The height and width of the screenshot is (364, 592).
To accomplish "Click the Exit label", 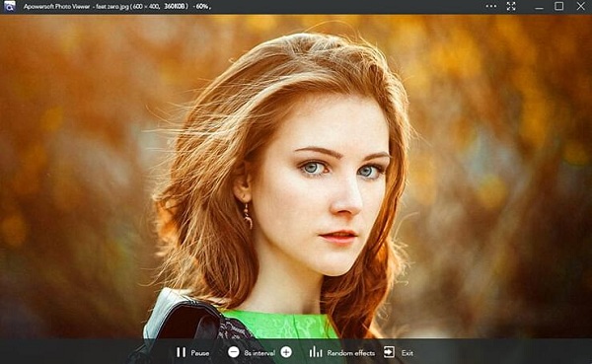I will 407,353.
